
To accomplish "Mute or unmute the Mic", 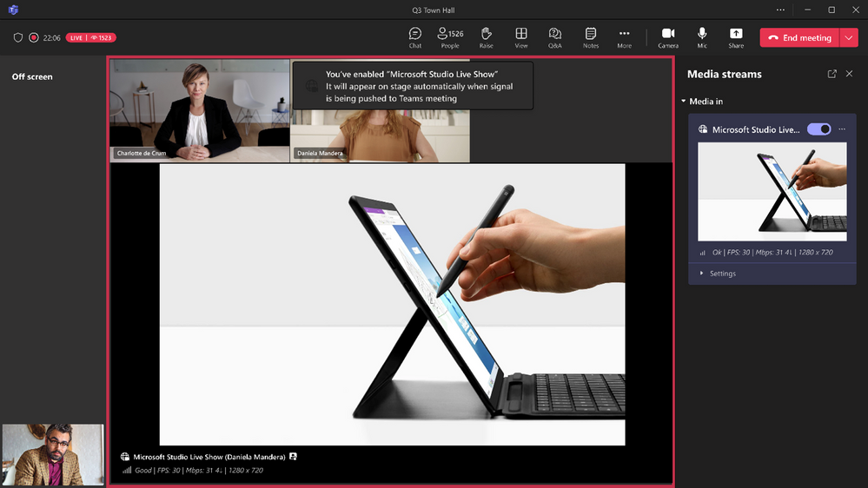I will point(702,37).
